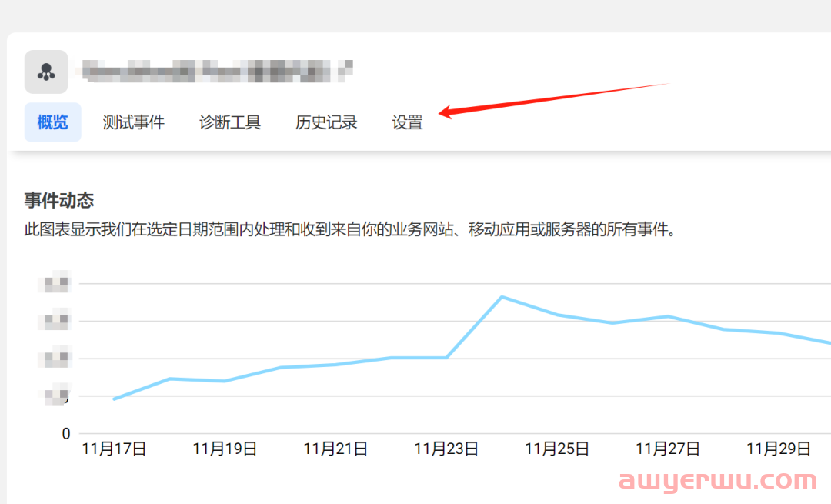Click the 0 value on the chart axis
Image resolution: width=831 pixels, height=504 pixels.
pyautogui.click(x=65, y=433)
